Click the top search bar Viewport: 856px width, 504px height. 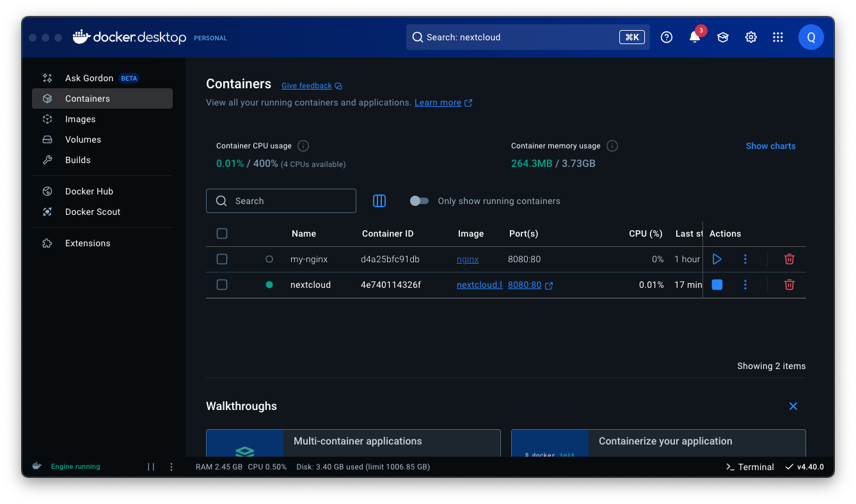[x=528, y=37]
